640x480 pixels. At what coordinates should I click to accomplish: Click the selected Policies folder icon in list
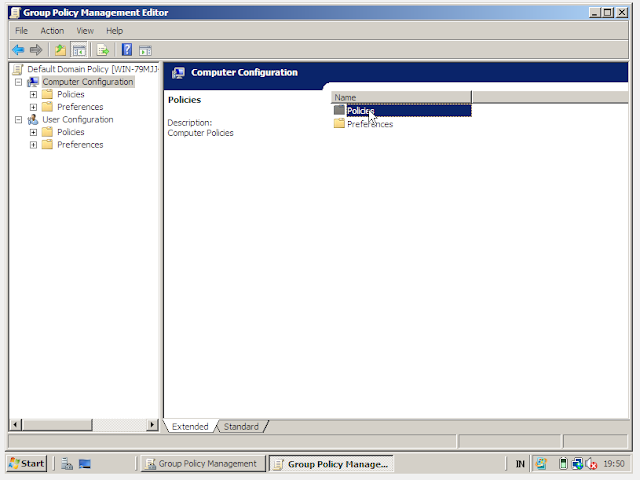(339, 110)
